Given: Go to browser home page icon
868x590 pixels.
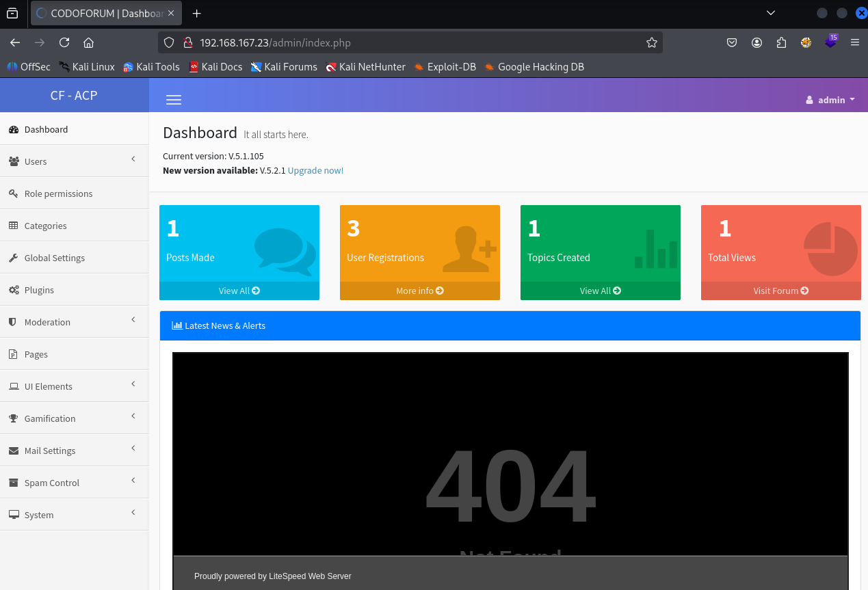Looking at the screenshot, I should tap(88, 42).
